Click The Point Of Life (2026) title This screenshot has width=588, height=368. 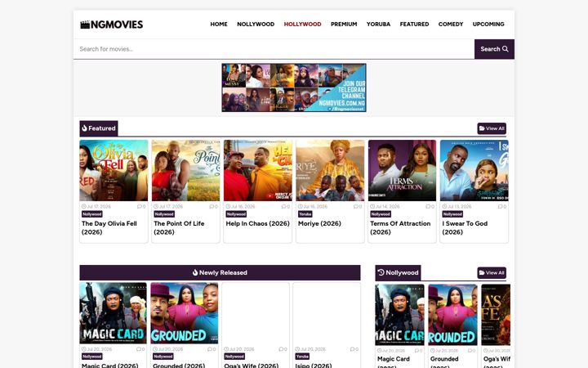179,227
